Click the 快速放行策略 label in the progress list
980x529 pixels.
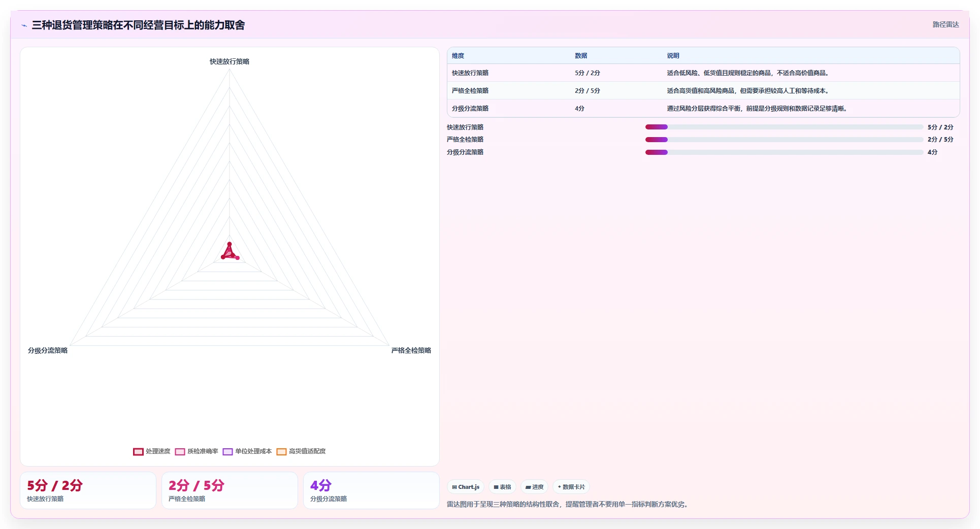click(465, 127)
